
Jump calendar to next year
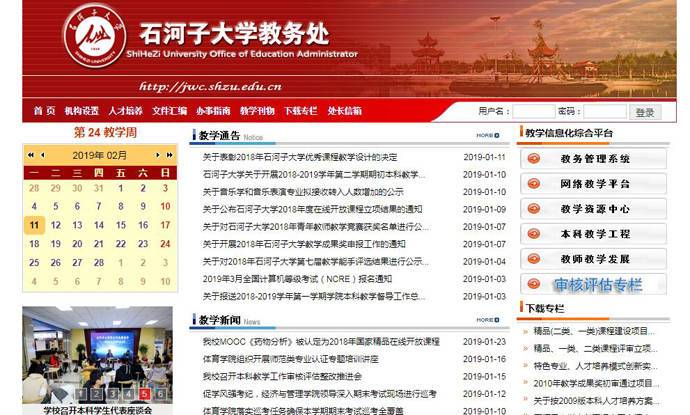(170, 155)
